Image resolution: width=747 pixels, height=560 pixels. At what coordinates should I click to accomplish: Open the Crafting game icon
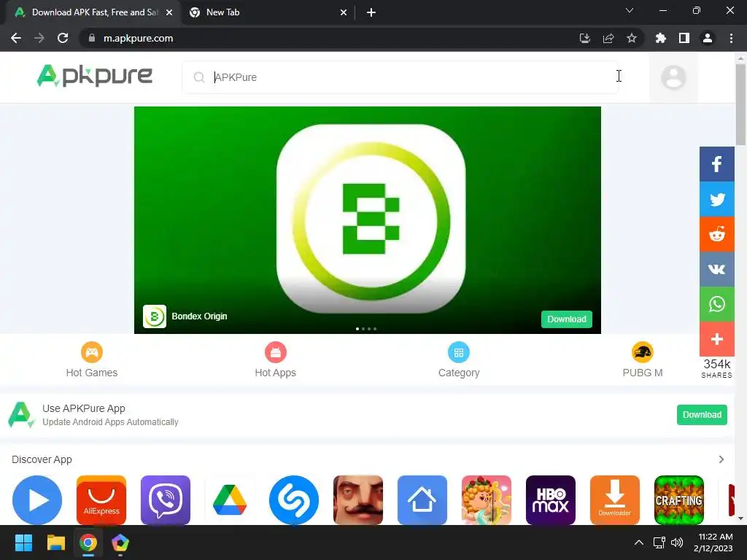coord(679,500)
